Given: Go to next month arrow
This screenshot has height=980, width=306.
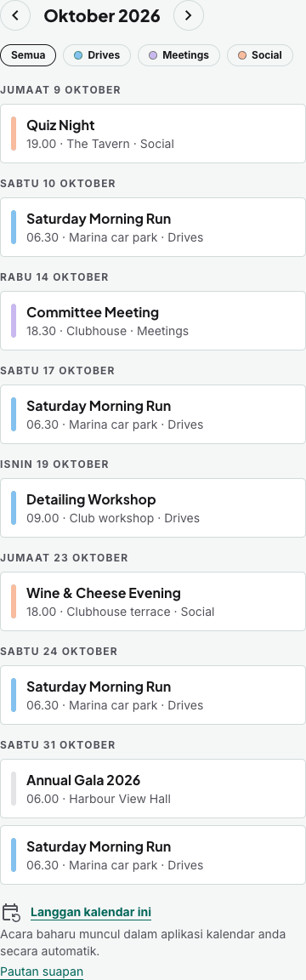Looking at the screenshot, I should pos(189,15).
